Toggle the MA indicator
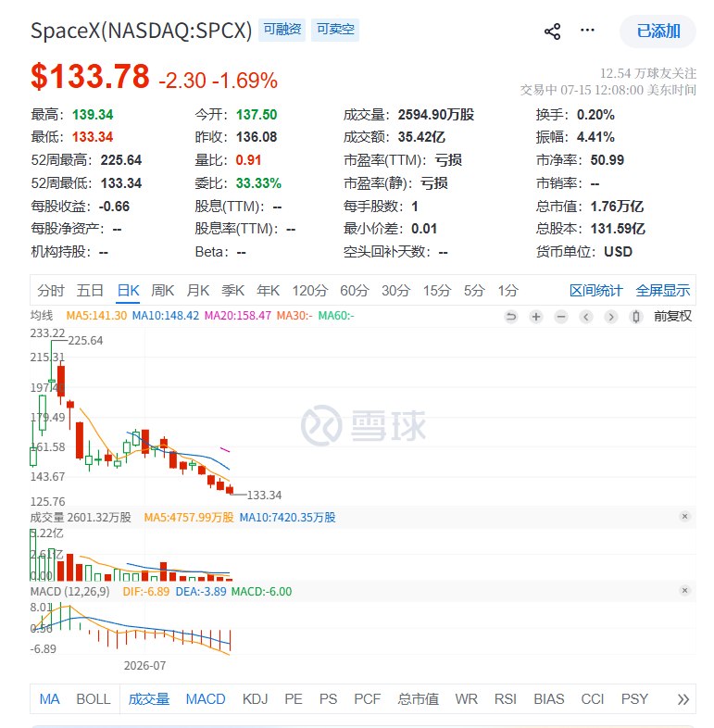714x728 pixels. pyautogui.click(x=50, y=698)
